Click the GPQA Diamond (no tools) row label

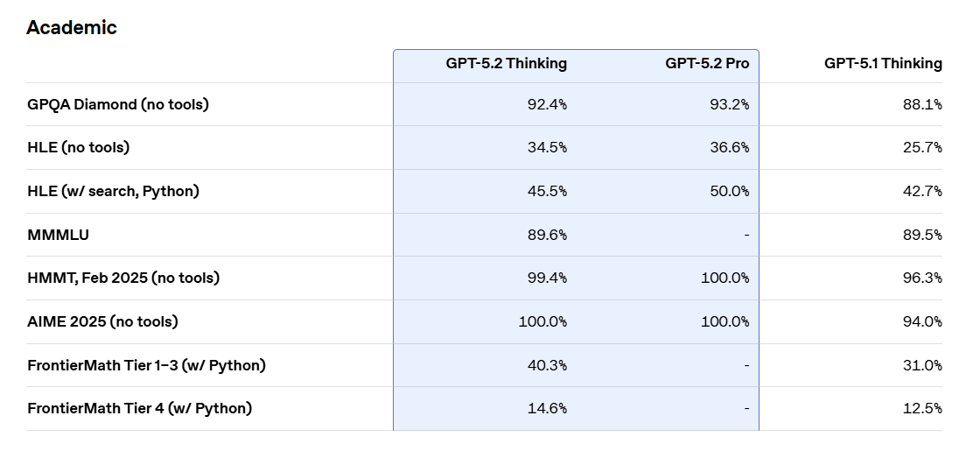click(x=118, y=104)
